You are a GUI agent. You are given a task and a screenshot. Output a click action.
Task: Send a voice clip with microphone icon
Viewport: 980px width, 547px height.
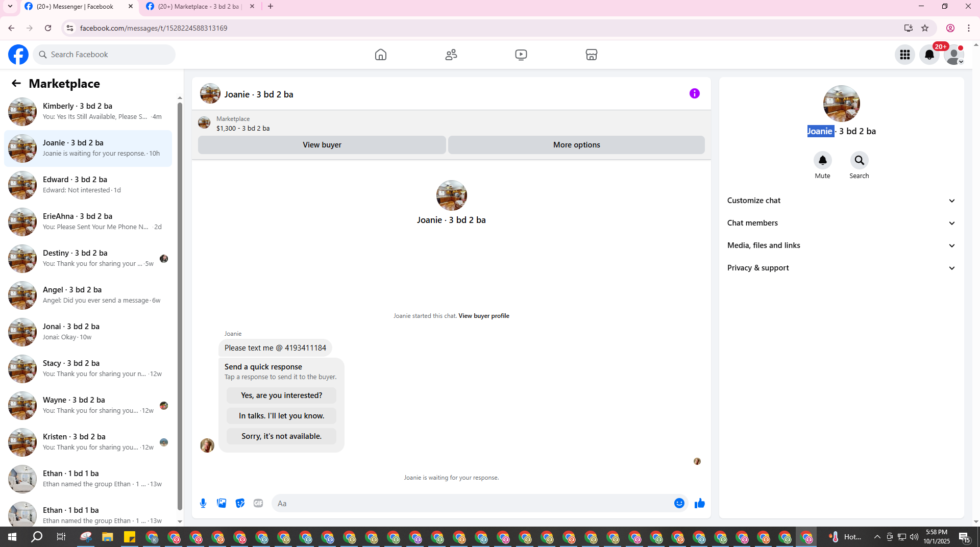pyautogui.click(x=203, y=503)
